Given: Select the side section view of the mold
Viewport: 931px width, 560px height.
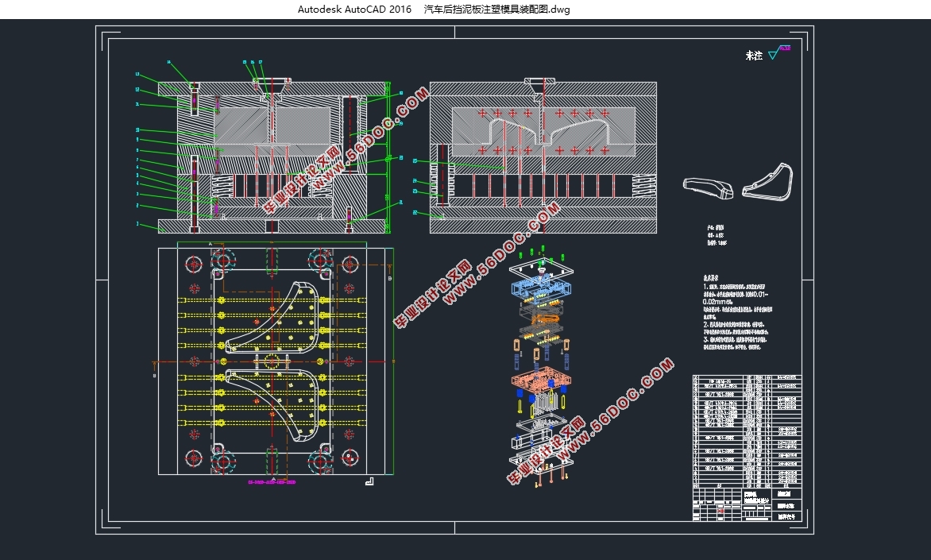Looking at the screenshot, I should [x=543, y=156].
